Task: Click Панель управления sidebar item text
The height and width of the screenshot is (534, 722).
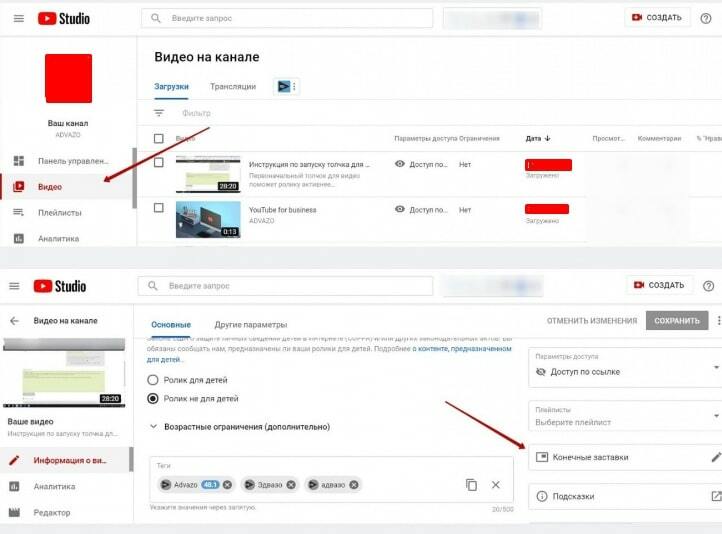Action: tap(73, 161)
